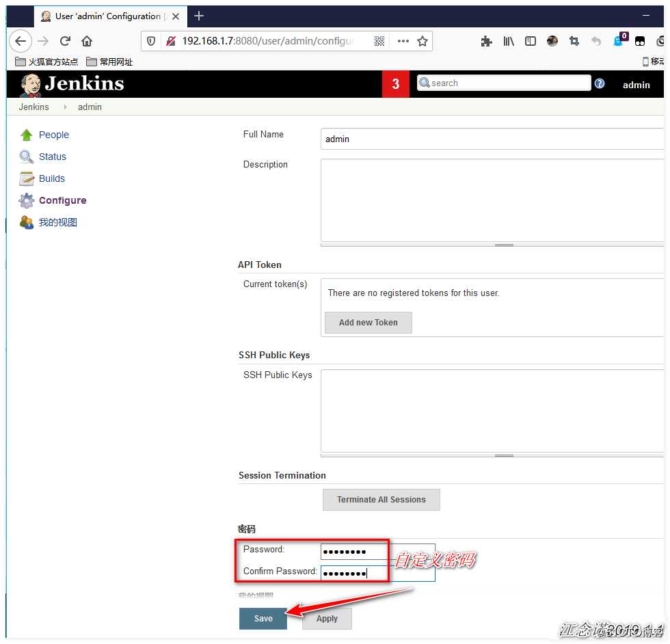Click the Configure gear icon

click(x=27, y=200)
